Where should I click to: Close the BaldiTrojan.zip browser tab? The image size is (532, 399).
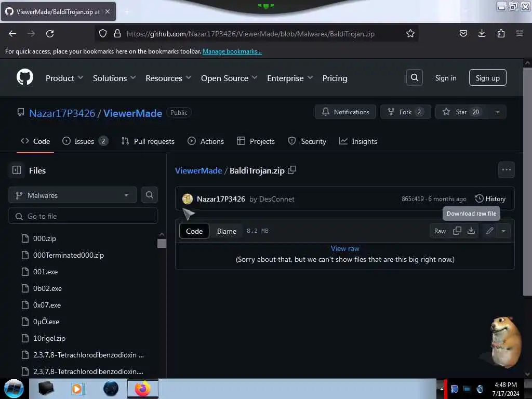[x=108, y=11]
